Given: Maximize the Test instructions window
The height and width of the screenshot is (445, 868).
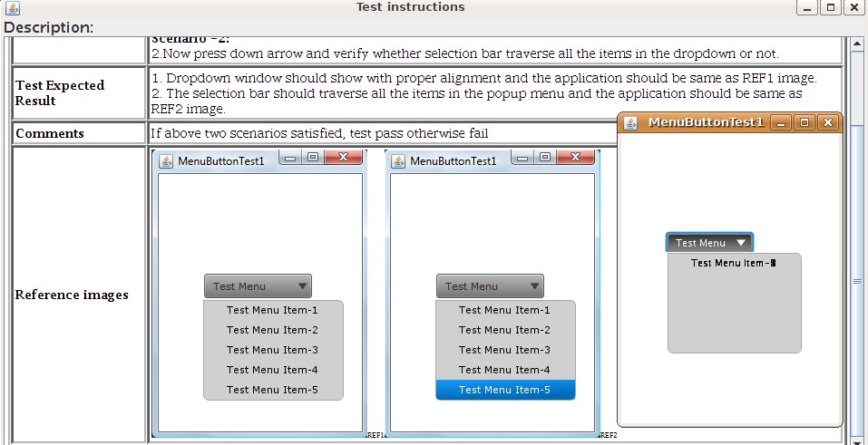Looking at the screenshot, I should point(831,8).
